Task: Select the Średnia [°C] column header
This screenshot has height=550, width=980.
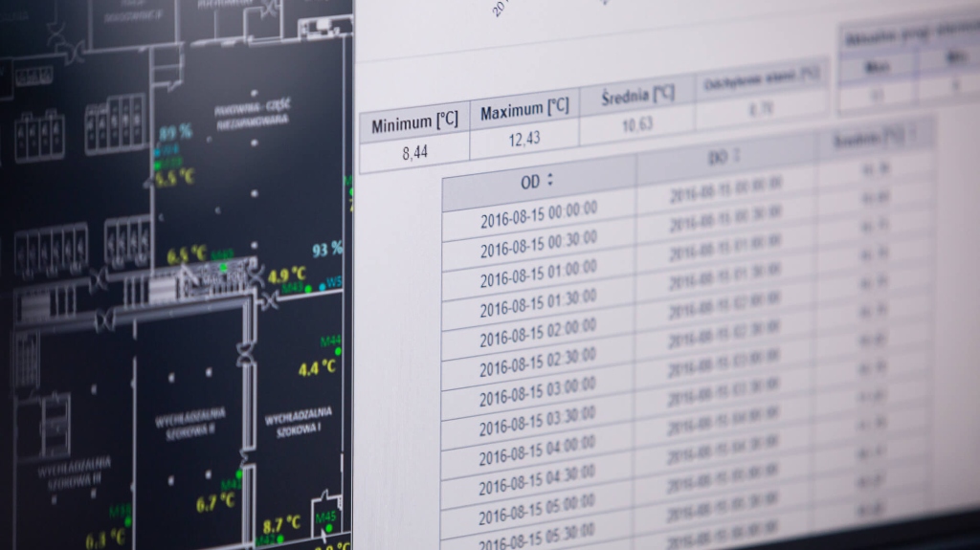Action: (637, 96)
